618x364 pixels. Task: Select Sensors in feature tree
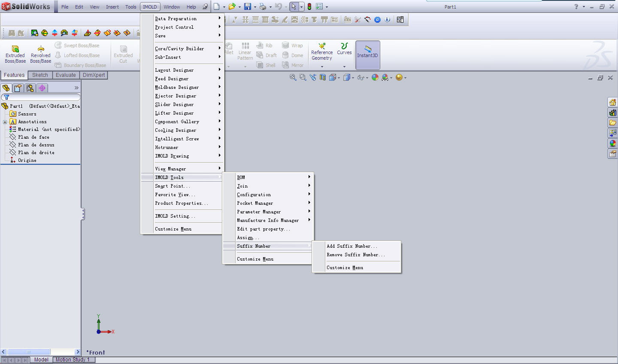pyautogui.click(x=23, y=114)
